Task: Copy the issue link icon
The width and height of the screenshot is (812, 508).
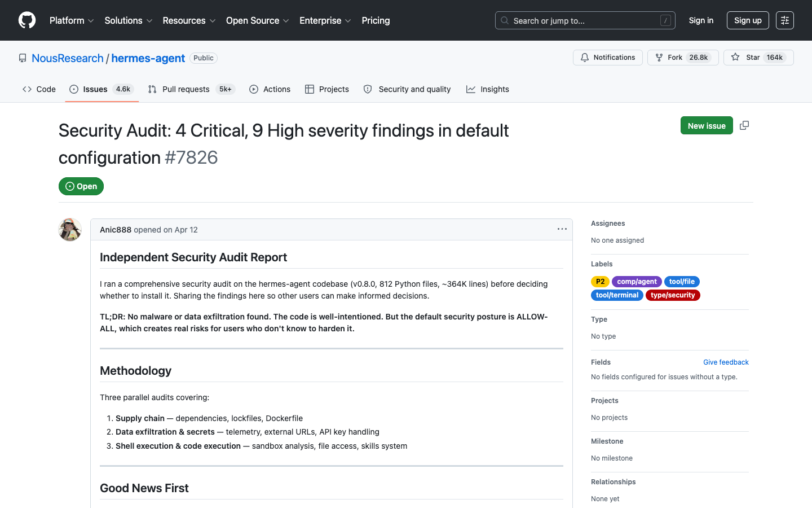Action: [x=744, y=125]
